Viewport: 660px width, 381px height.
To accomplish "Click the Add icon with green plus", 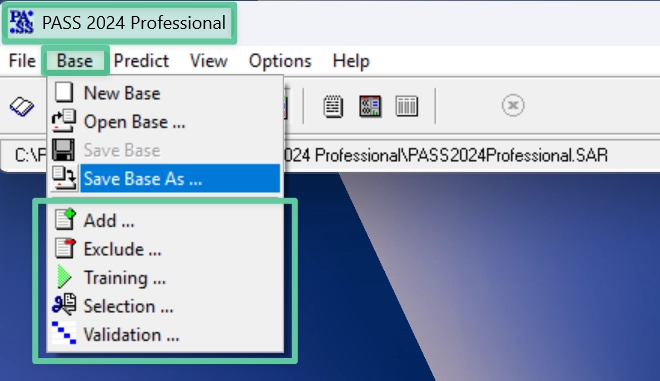I will click(x=65, y=219).
